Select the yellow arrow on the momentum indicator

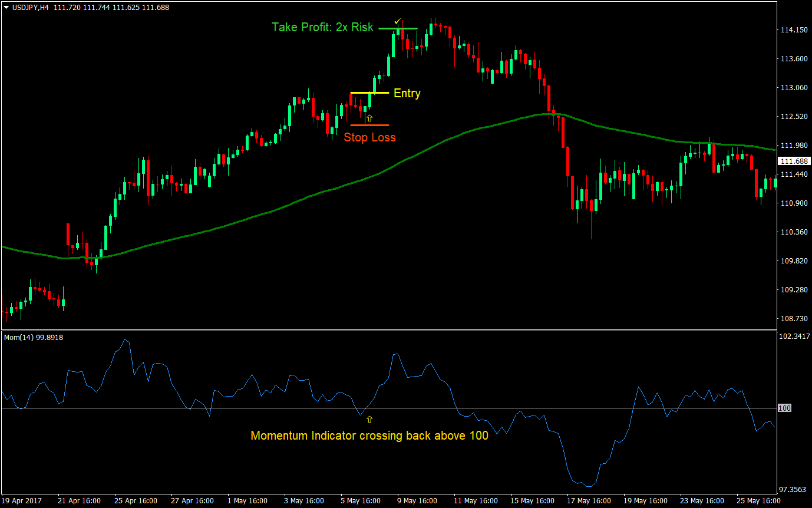click(x=369, y=420)
